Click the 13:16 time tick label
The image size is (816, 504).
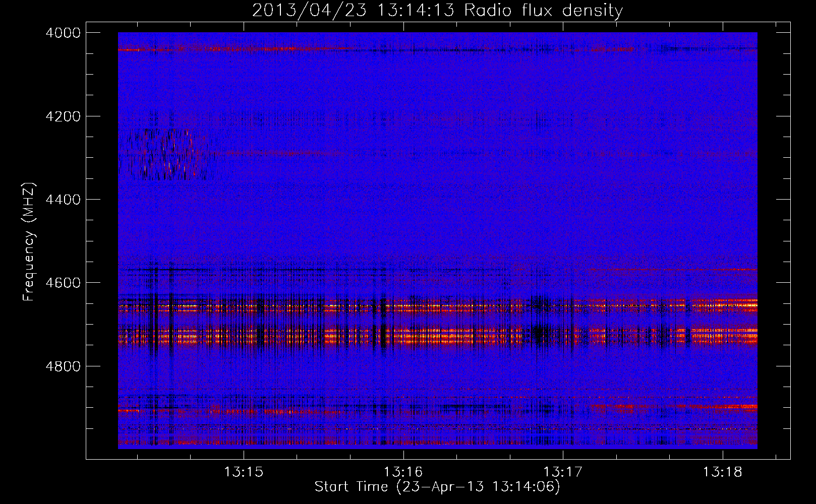coord(403,472)
